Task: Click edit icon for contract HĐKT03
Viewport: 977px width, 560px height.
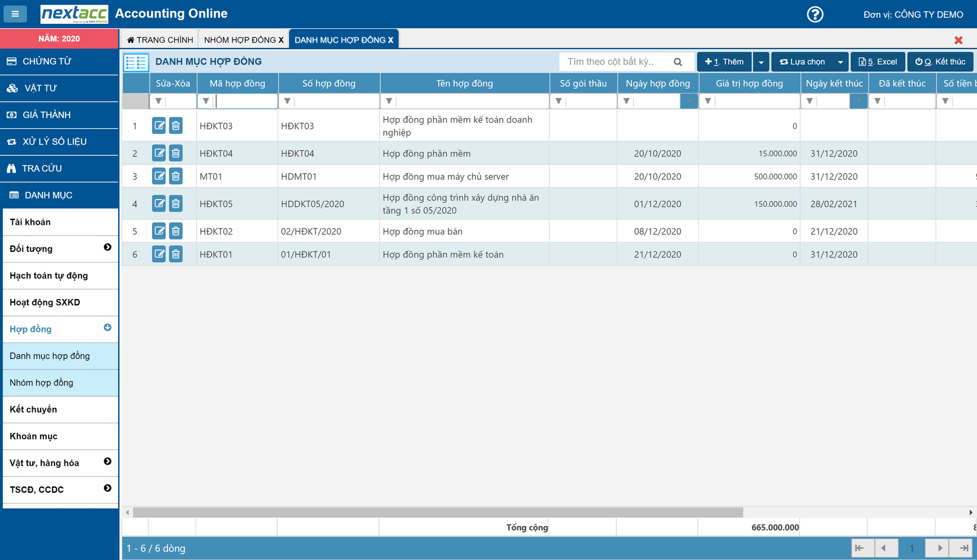Action: click(159, 125)
